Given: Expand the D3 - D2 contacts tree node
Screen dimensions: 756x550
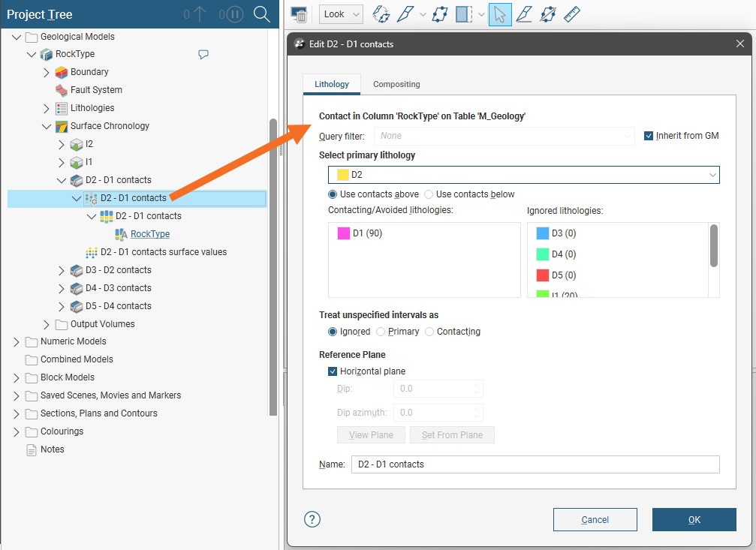Looking at the screenshot, I should coord(62,270).
